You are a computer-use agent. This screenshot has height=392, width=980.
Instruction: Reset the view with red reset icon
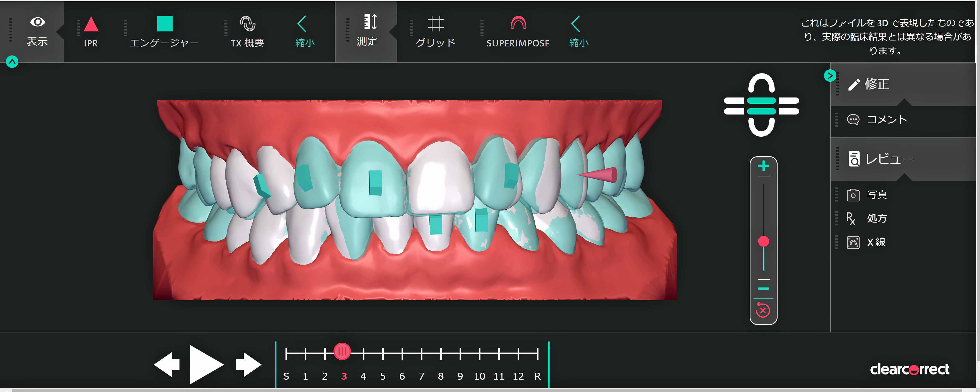(x=762, y=310)
